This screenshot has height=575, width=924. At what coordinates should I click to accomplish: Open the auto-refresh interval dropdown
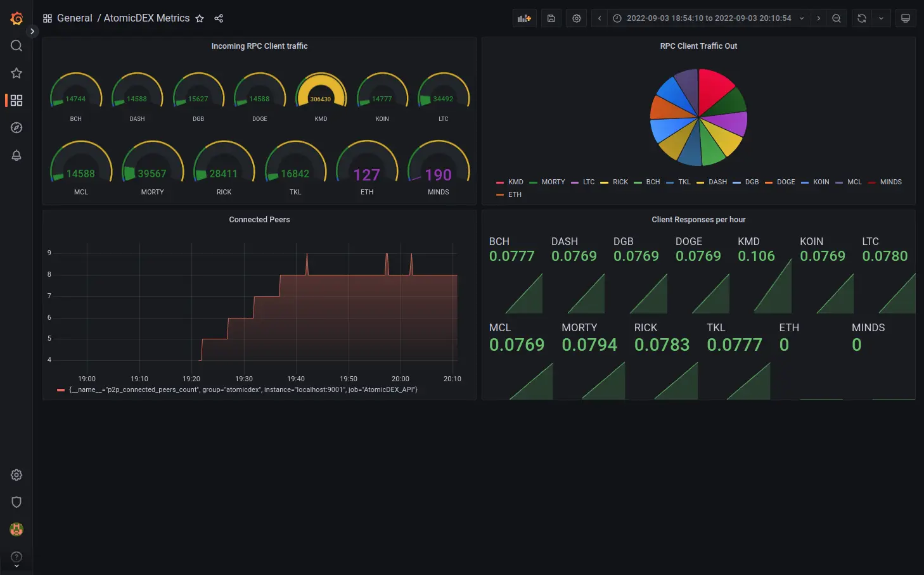[x=880, y=18]
